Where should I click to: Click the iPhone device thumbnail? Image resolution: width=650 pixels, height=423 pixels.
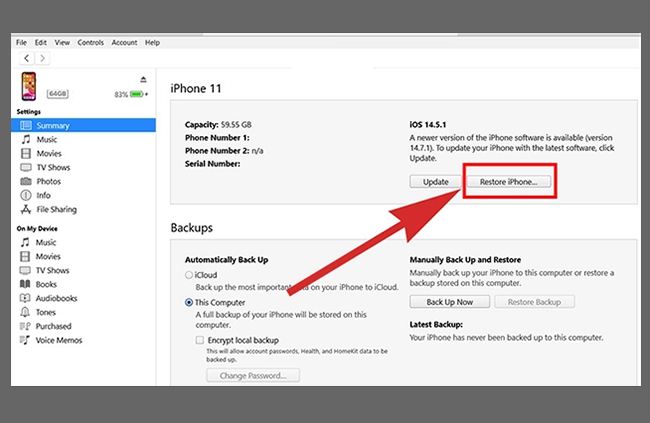click(29, 86)
